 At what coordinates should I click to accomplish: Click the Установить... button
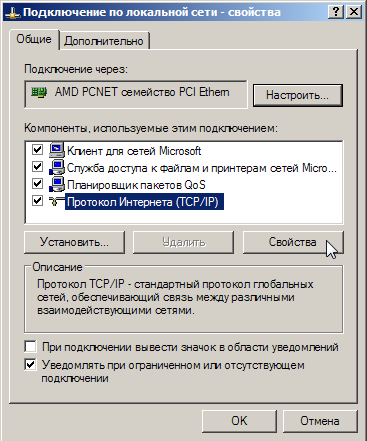(74, 242)
